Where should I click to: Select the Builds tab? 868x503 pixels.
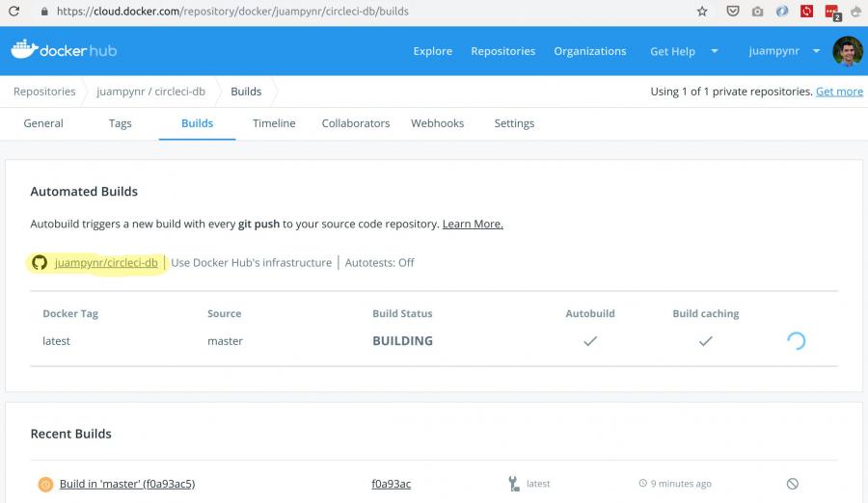pyautogui.click(x=197, y=123)
